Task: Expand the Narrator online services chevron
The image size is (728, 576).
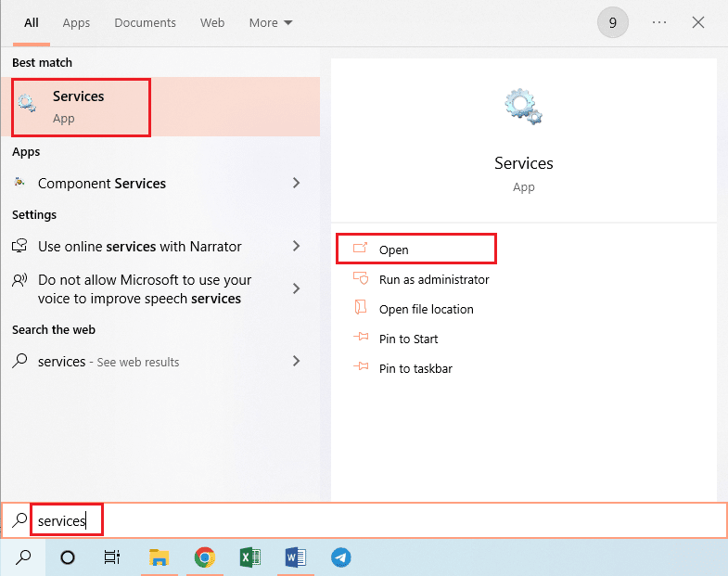Action: 297,247
